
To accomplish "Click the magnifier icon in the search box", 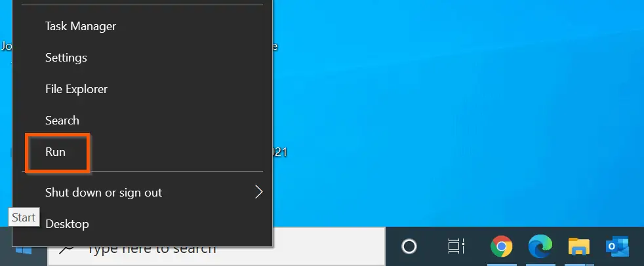I will (x=66, y=248).
